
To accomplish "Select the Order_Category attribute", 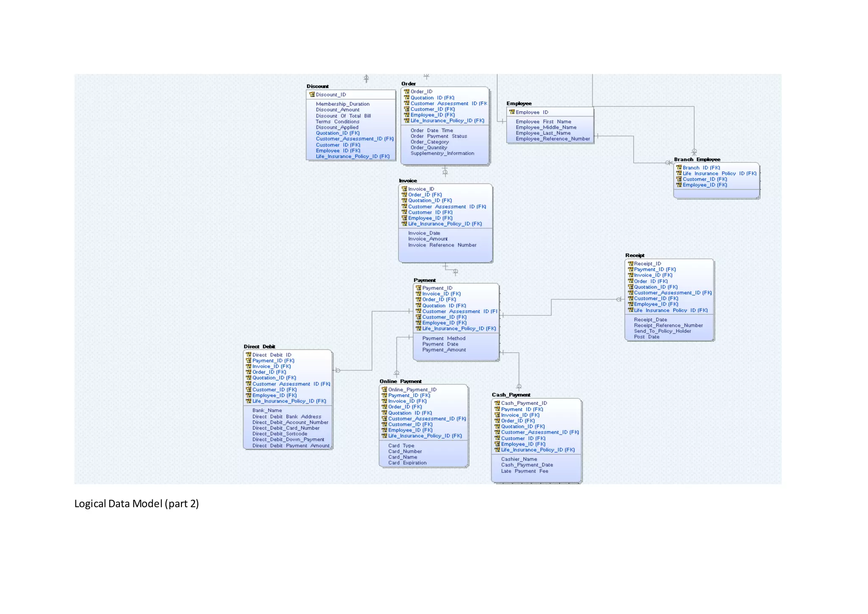I will (x=429, y=142).
